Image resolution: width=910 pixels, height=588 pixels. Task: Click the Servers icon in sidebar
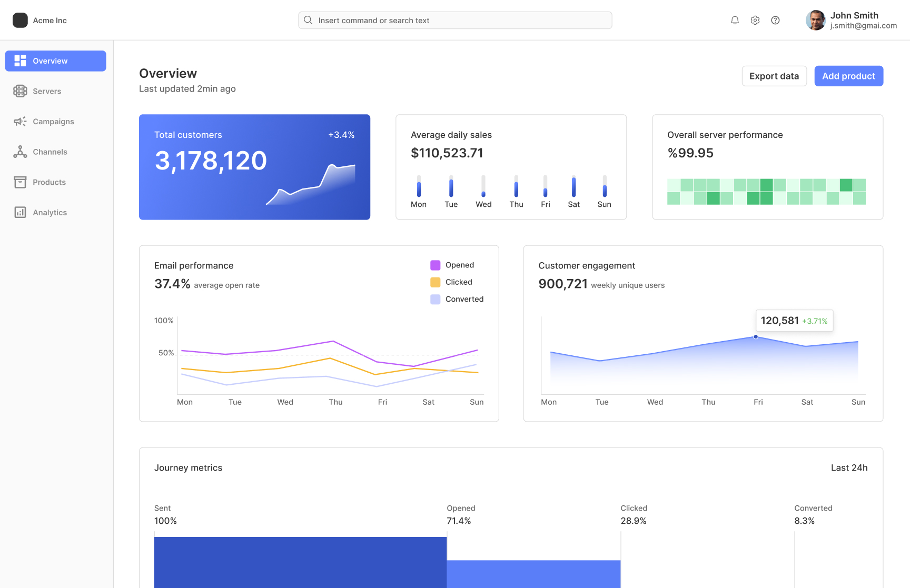point(20,91)
